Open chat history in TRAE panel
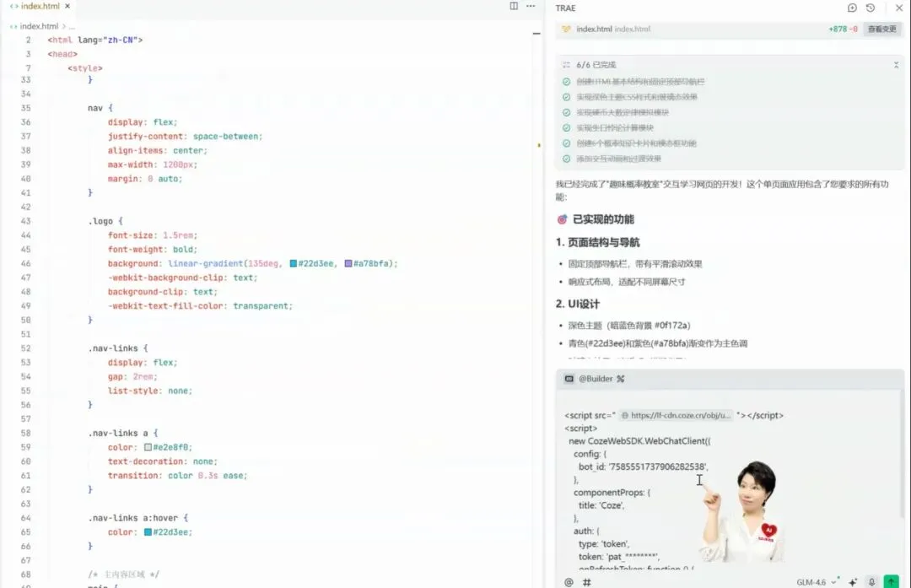911x588 pixels. [871, 8]
